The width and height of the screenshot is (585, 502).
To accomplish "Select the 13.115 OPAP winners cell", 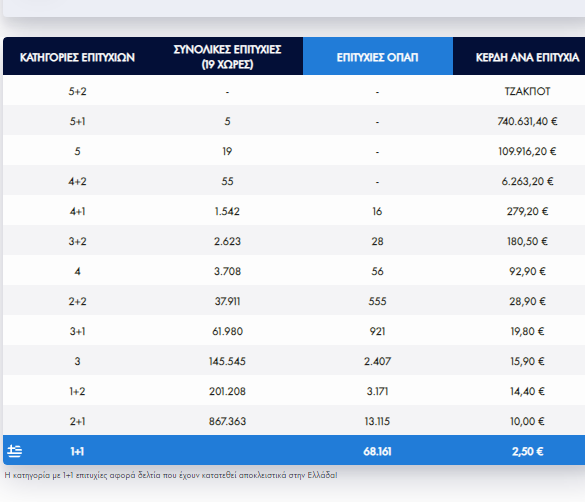I will click(377, 421).
